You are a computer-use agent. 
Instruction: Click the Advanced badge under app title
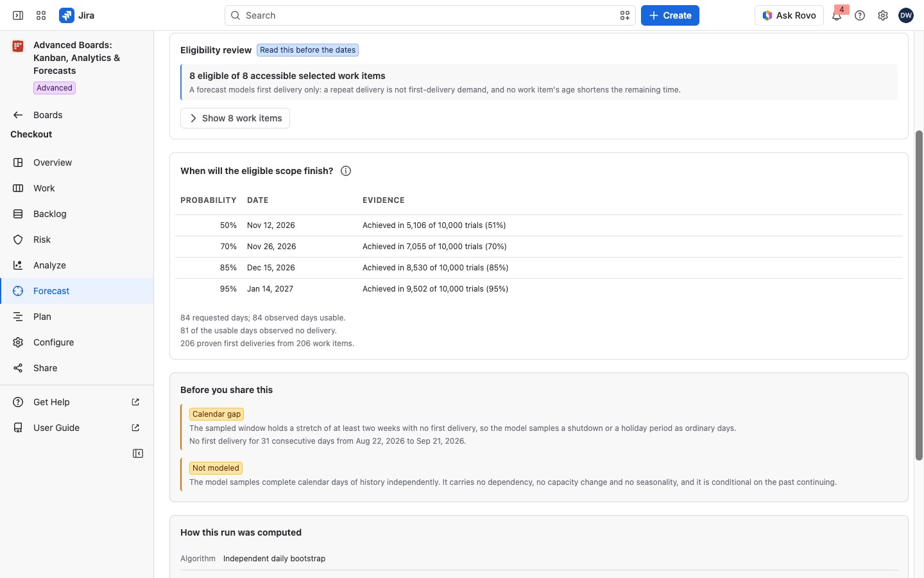(55, 88)
